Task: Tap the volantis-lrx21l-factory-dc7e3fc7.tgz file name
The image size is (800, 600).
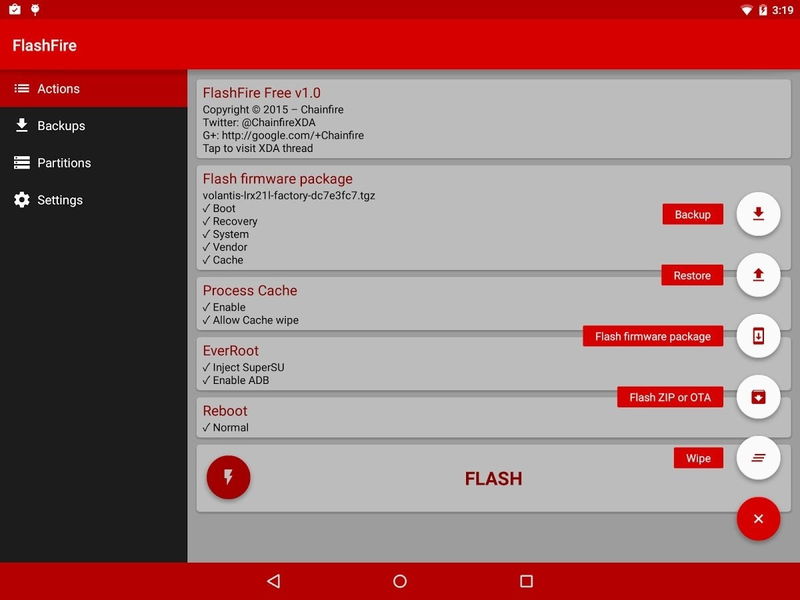Action: (289, 195)
